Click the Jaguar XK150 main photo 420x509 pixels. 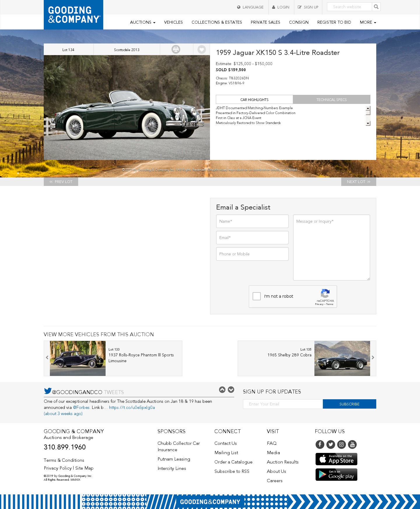click(x=127, y=108)
